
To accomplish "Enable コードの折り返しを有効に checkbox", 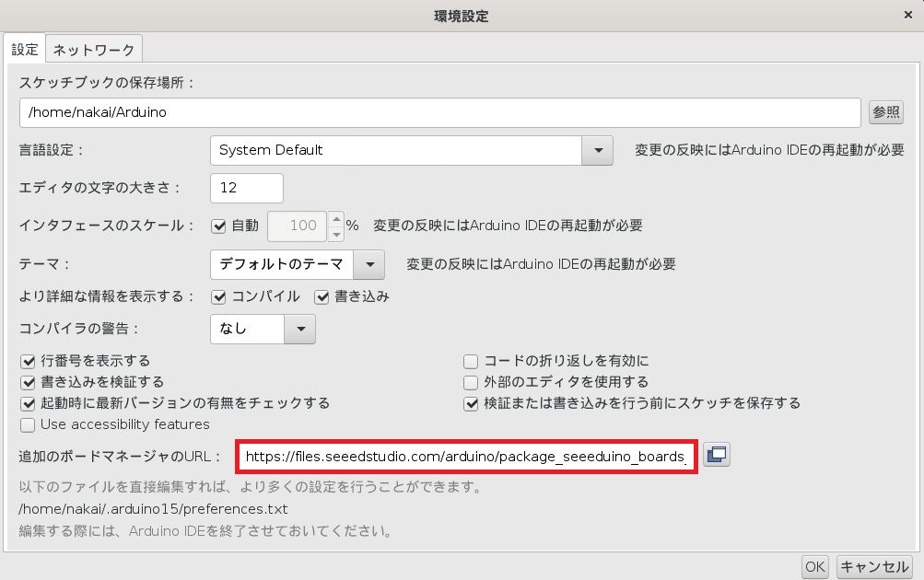I will pos(470,361).
